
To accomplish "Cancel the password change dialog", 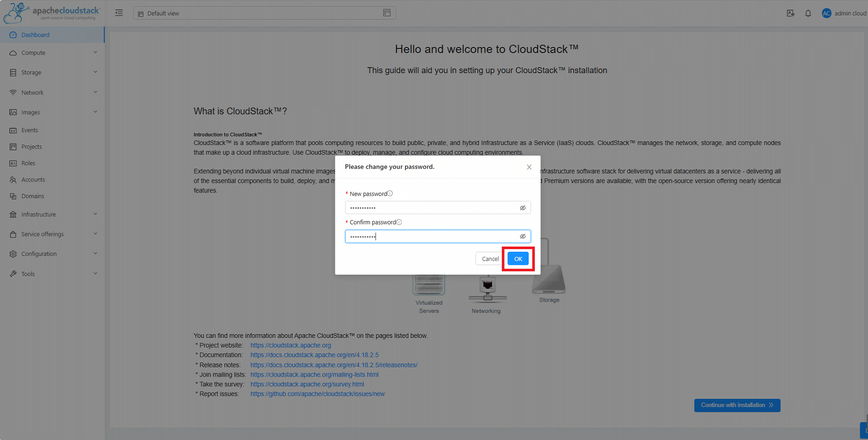I will click(x=490, y=259).
